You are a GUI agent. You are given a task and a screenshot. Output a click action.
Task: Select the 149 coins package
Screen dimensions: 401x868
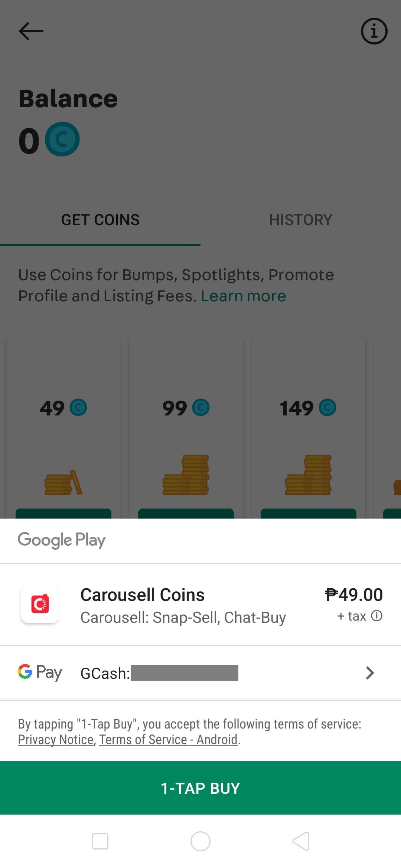point(309,427)
